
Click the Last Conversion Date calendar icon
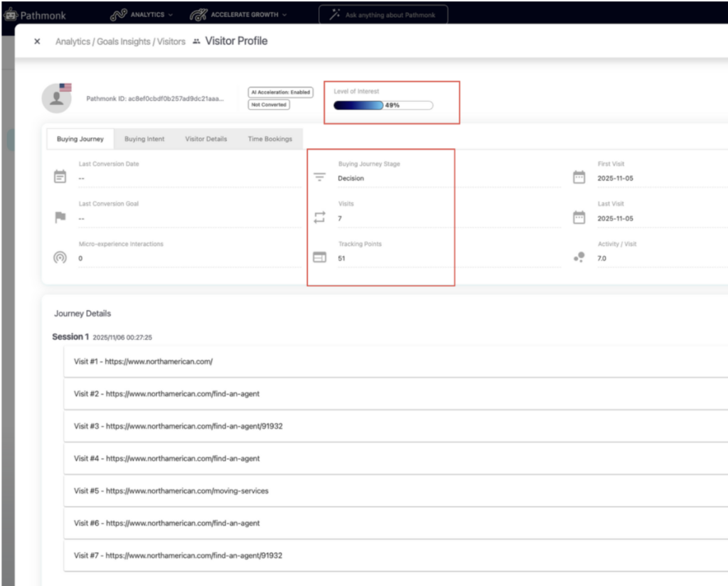point(60,176)
